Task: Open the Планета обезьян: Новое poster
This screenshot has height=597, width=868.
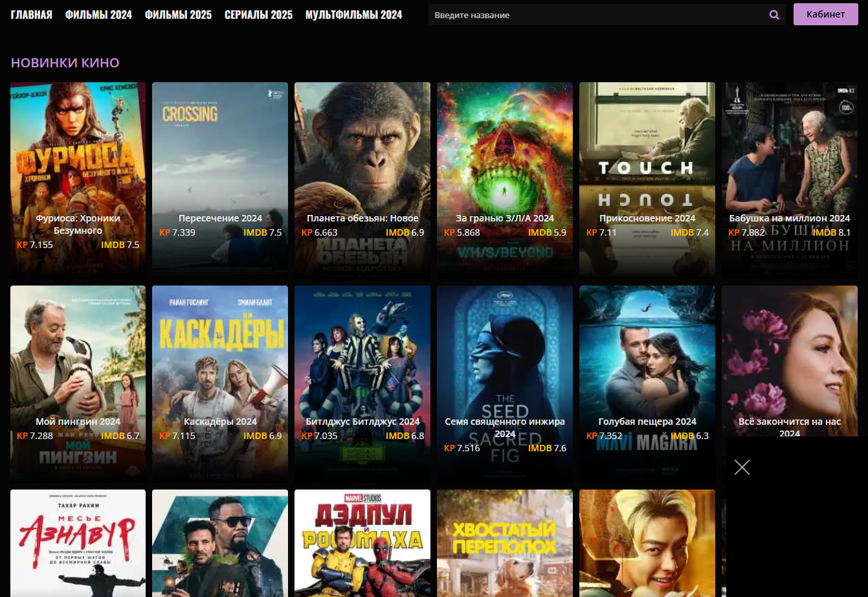Action: (362, 180)
